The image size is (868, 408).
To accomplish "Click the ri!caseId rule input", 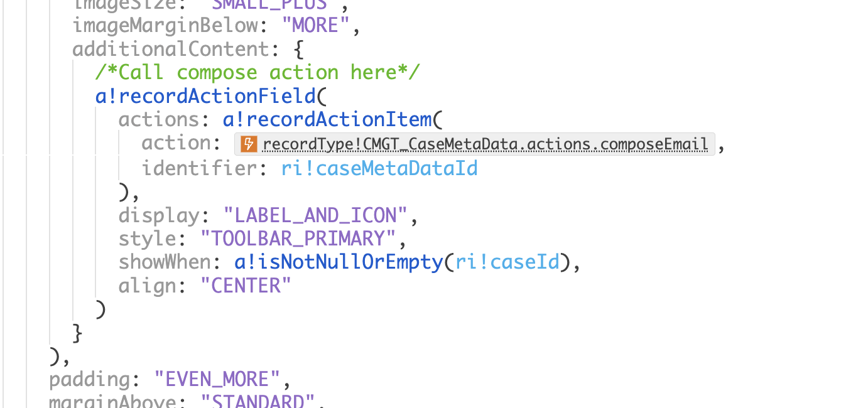I will (507, 262).
